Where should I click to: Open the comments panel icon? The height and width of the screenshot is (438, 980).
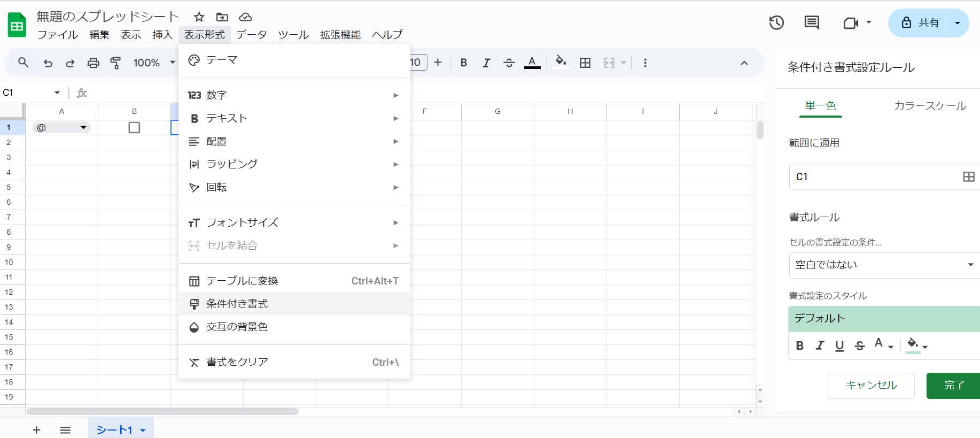(812, 22)
